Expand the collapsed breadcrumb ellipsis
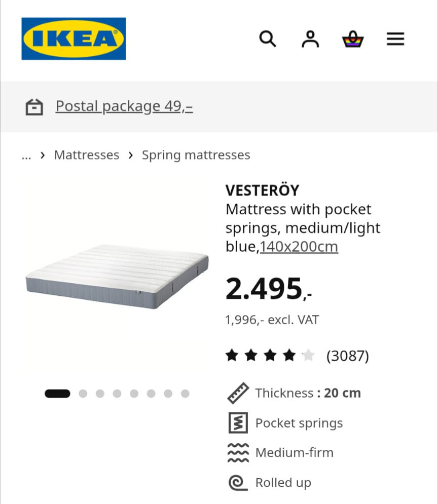This screenshot has height=504, width=438. (x=26, y=156)
